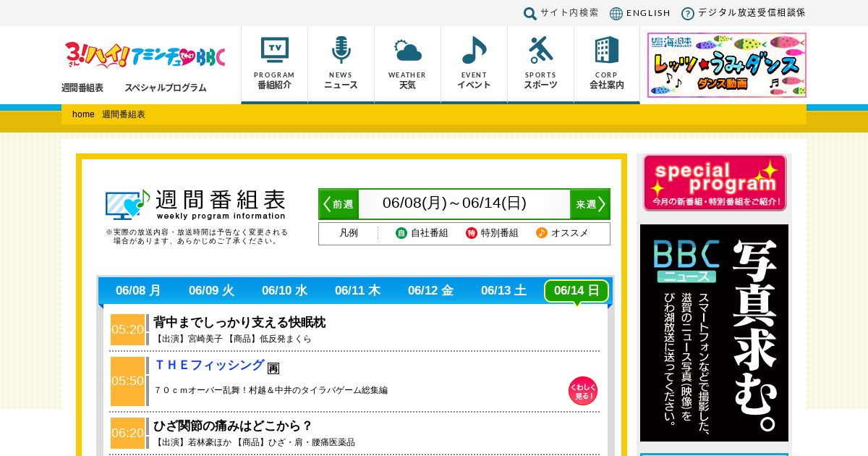Select the 06/13 土 tab

(503, 291)
